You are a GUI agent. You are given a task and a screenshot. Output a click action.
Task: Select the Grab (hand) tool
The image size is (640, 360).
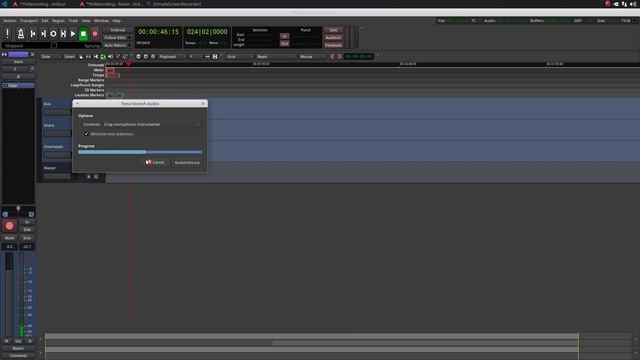tap(81, 57)
